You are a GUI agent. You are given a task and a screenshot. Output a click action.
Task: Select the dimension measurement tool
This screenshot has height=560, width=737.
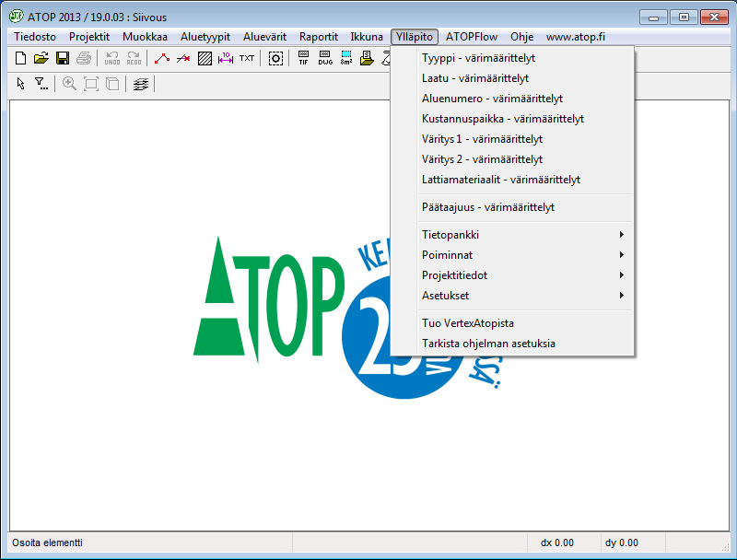[x=226, y=58]
